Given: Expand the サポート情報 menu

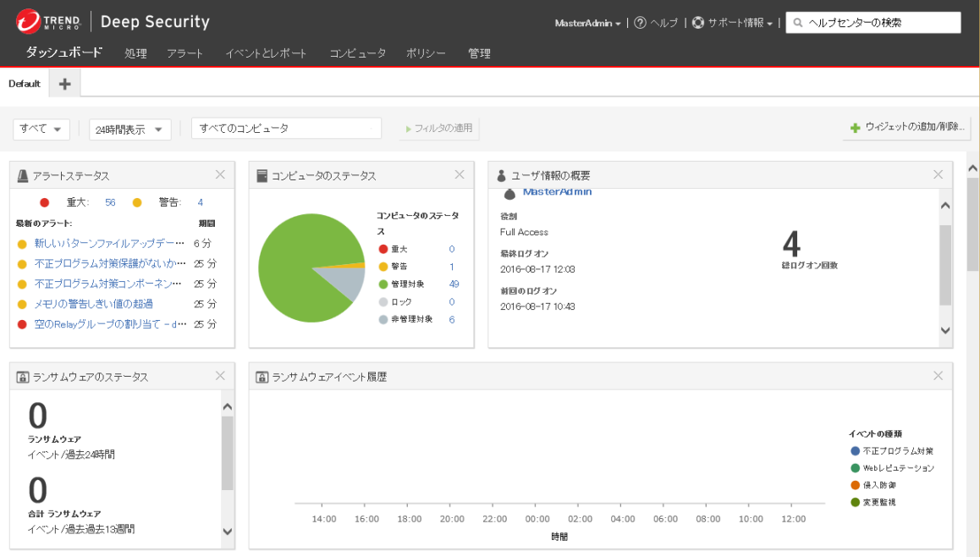Looking at the screenshot, I should pos(732,23).
